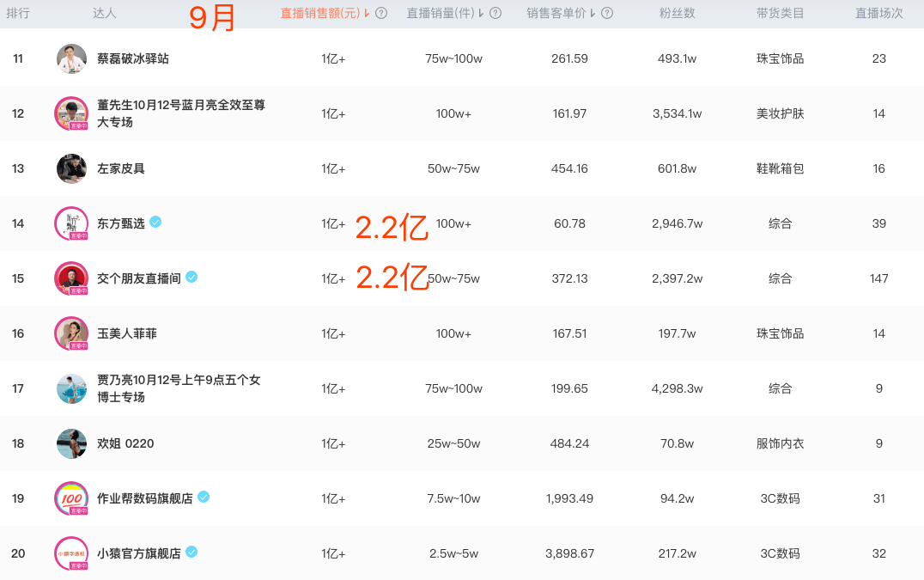Select sales volume 25w~50w
Viewport: 924px width, 580px height.
click(x=453, y=443)
